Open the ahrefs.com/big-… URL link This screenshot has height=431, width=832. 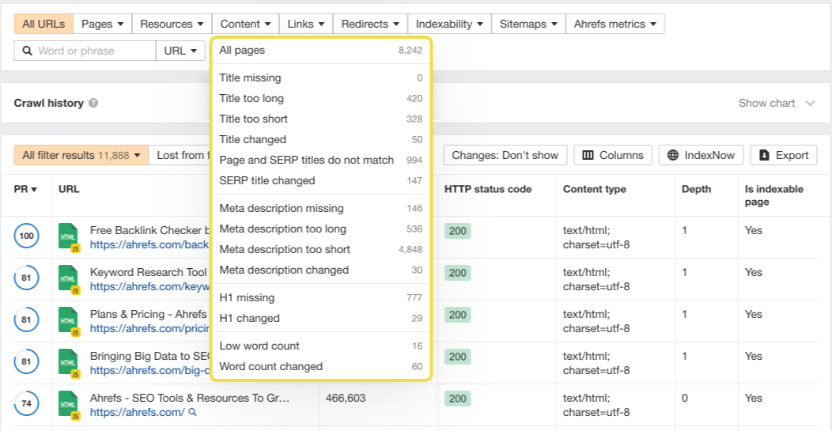point(150,370)
